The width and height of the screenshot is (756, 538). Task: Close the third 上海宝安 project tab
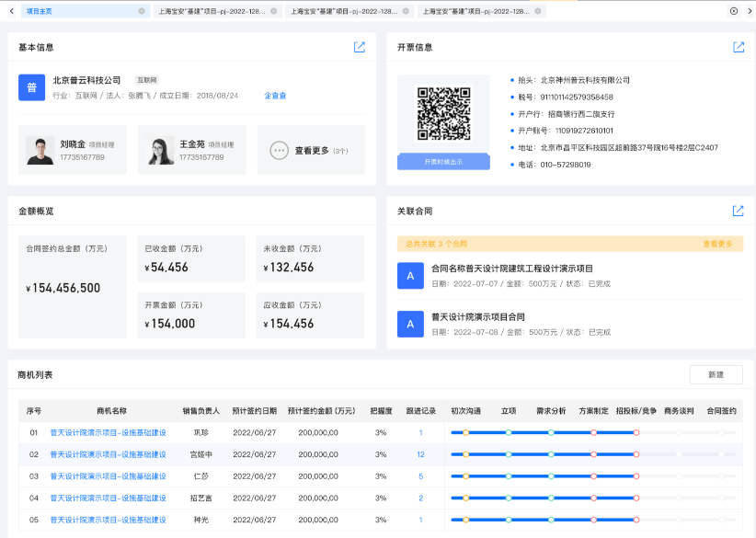point(406,11)
